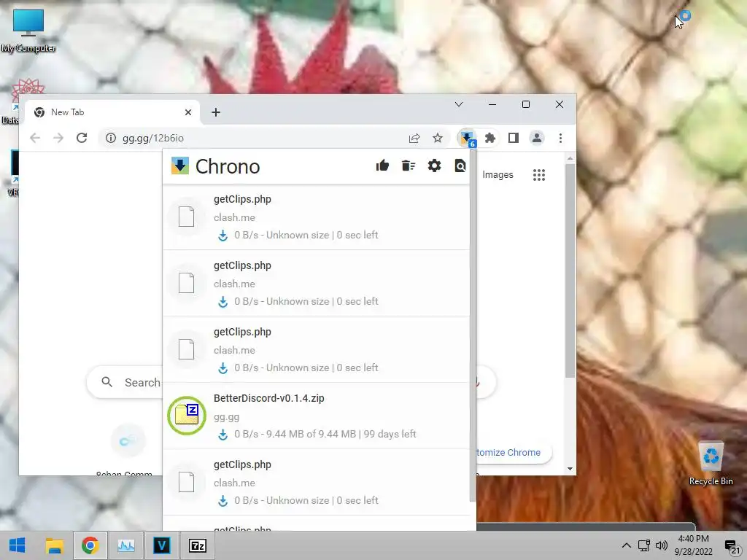This screenshot has width=747, height=560.
Task: Click the gg.gg source under BetterDiscord
Action: point(226,417)
